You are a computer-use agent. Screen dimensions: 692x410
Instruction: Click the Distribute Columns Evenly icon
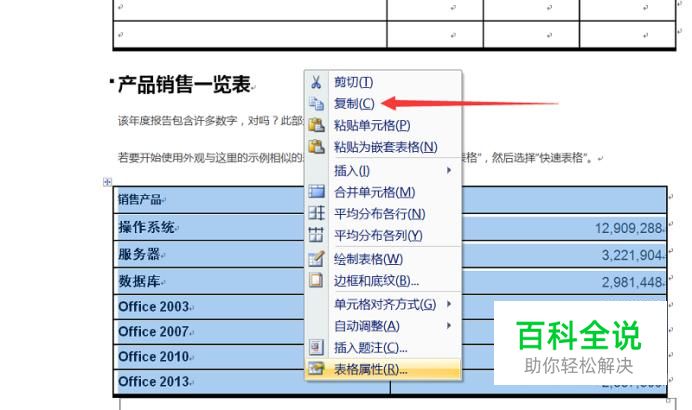316,235
